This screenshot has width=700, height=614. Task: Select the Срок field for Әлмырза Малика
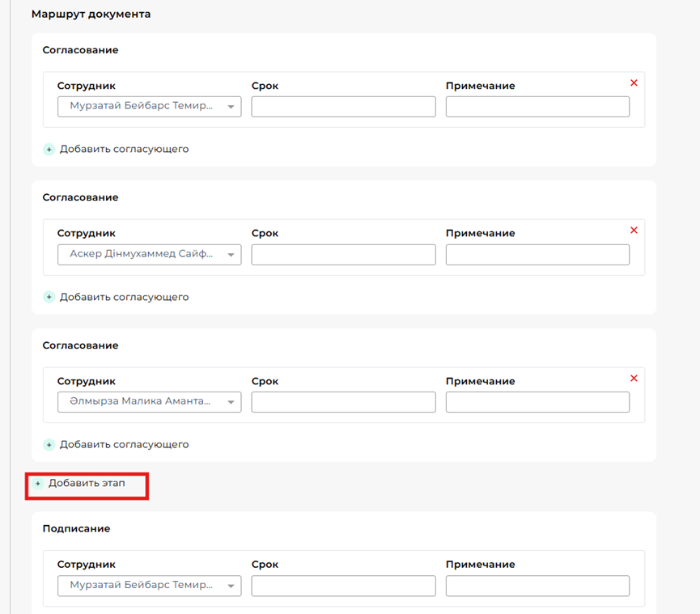pos(343,402)
